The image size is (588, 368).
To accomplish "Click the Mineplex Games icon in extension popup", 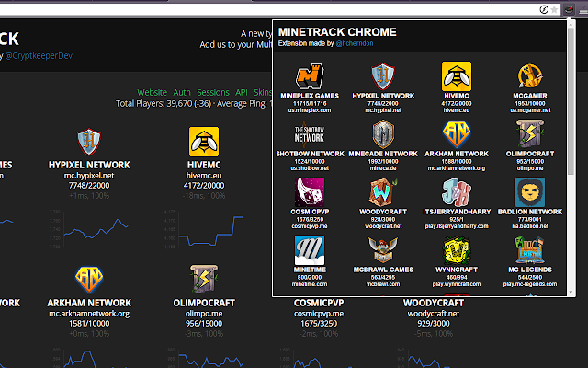I will click(310, 76).
